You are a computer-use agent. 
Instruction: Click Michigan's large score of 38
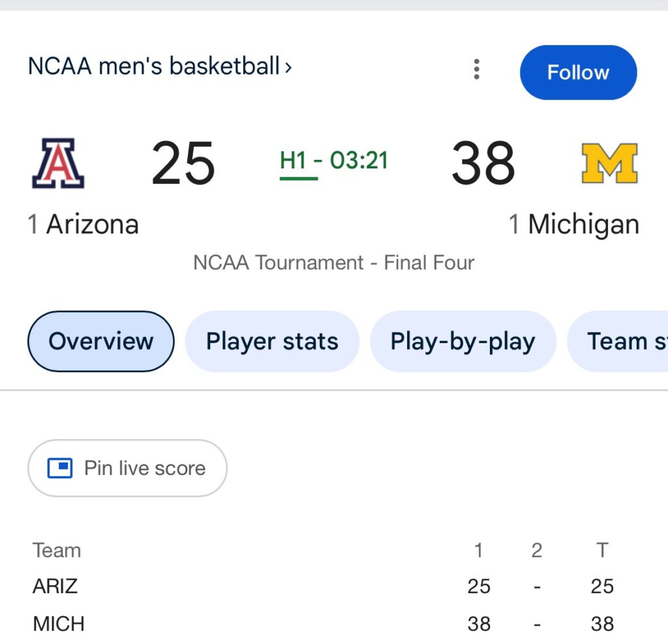coord(483,163)
